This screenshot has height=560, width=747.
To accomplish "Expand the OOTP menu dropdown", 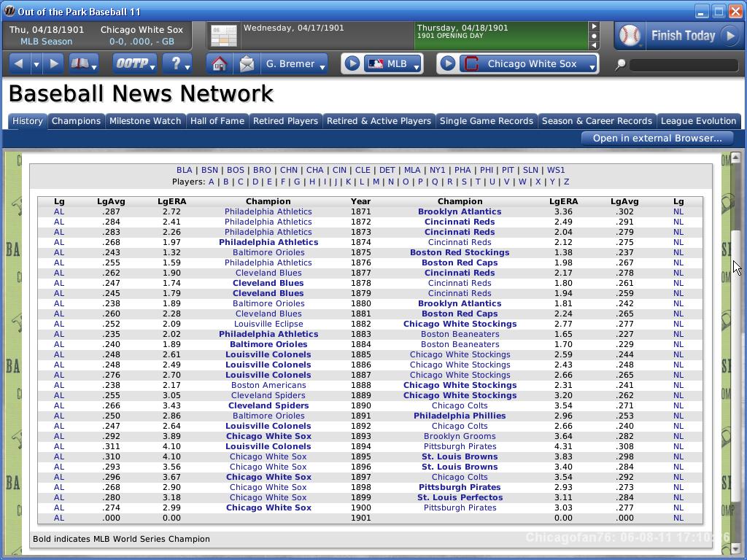I will coord(134,64).
